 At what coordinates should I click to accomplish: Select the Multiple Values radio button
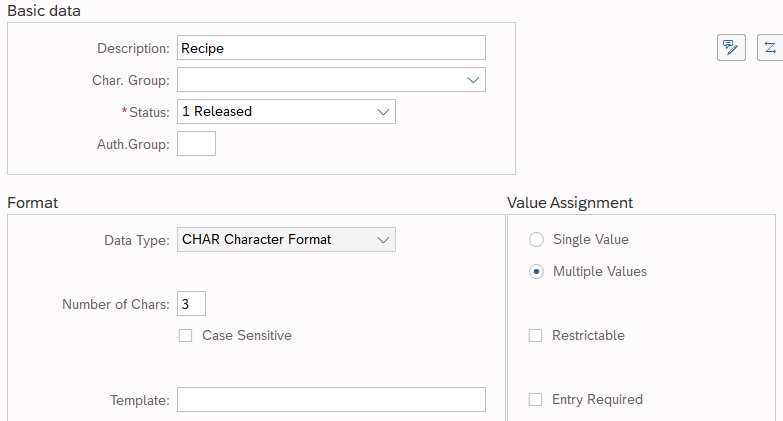(x=536, y=271)
